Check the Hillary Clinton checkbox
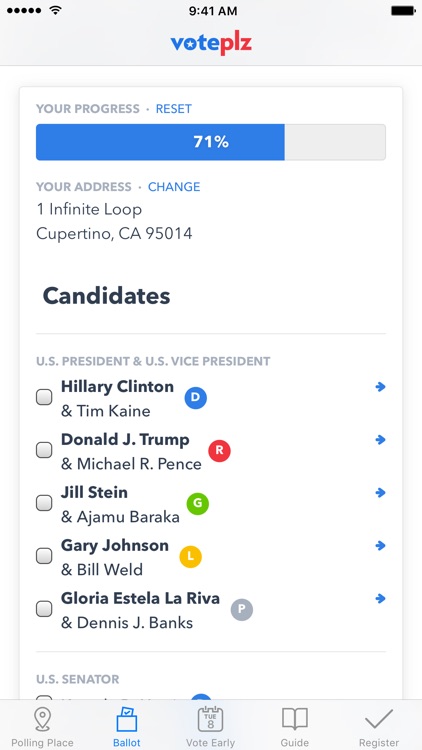 [44, 397]
